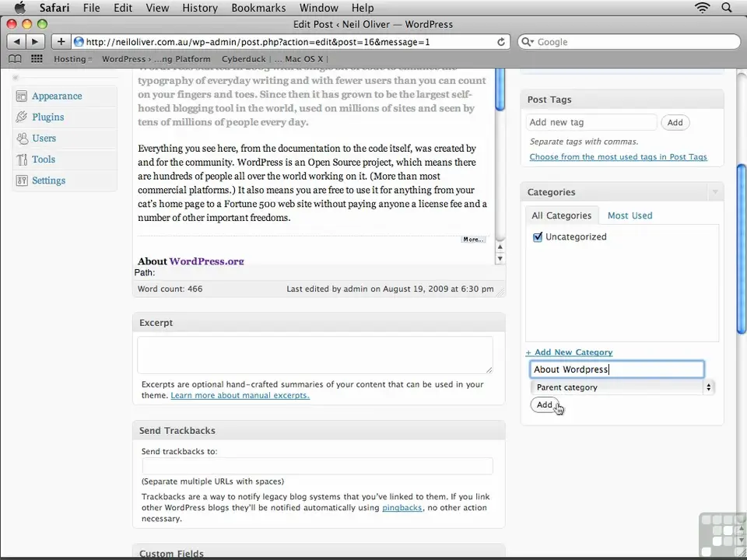Open WordPress Platform bookmark
747x560 pixels.
click(x=156, y=59)
